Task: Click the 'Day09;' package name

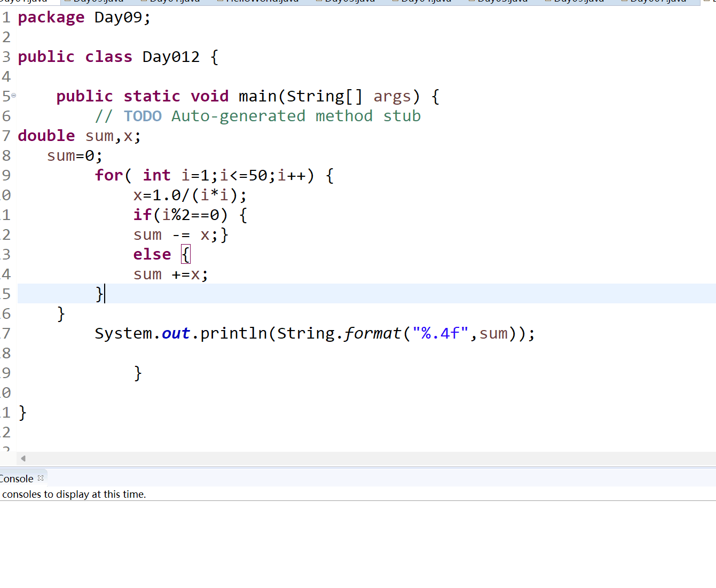Action: [123, 18]
